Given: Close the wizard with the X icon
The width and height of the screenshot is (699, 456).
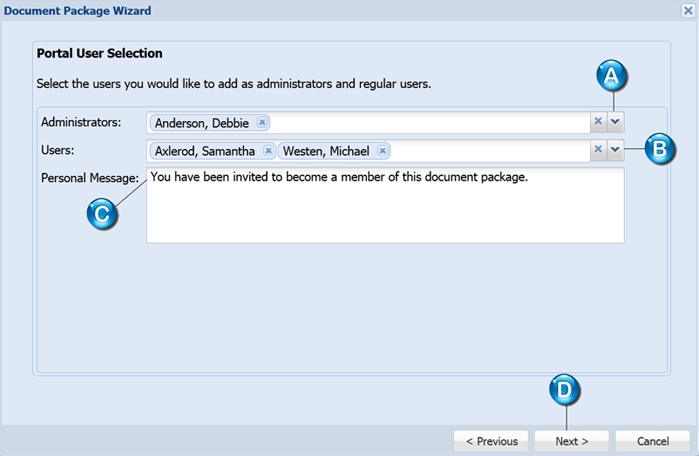Looking at the screenshot, I should coord(688,10).
